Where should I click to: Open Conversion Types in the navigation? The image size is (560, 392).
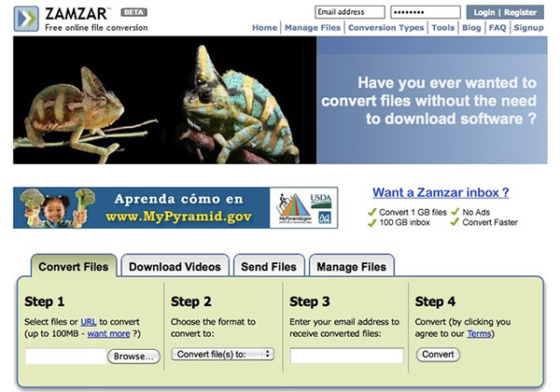coord(386,28)
